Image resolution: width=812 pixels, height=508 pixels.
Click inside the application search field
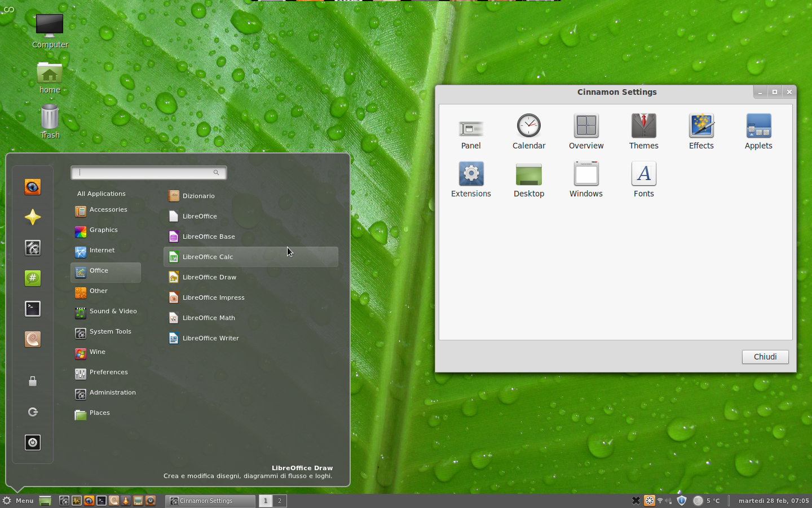click(147, 173)
